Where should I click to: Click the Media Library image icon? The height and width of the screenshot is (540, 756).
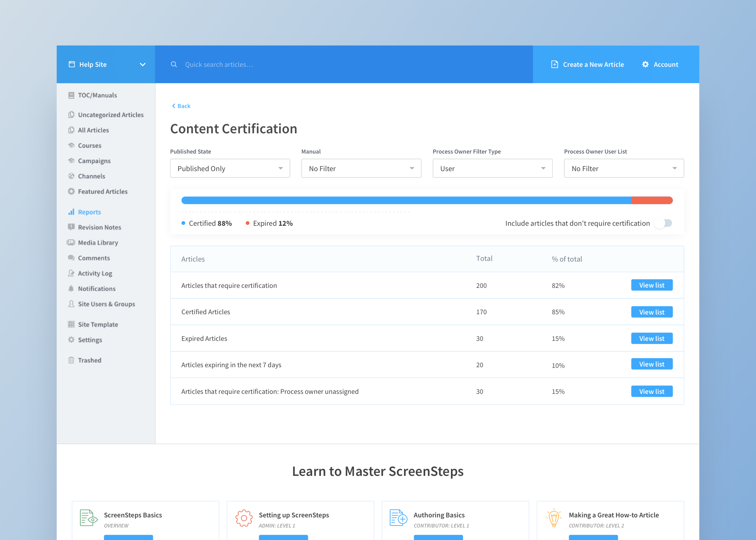click(x=71, y=242)
